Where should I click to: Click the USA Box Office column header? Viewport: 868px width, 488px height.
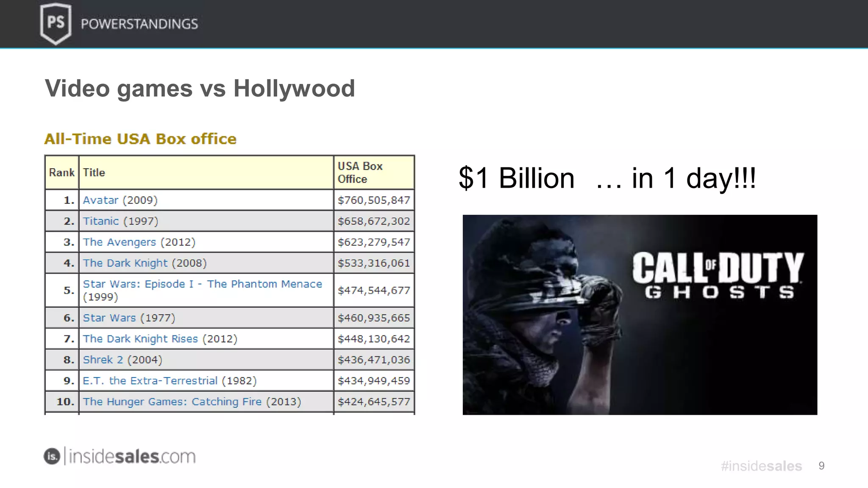[x=374, y=172]
